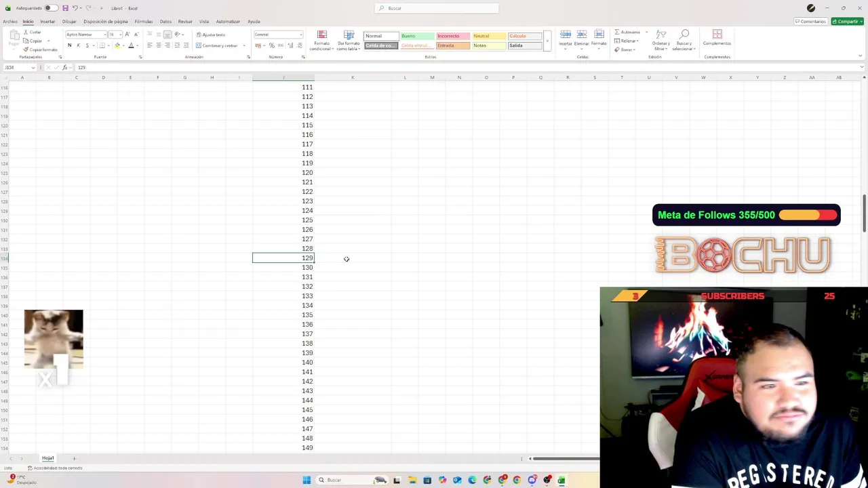Open the Compartir share button

pyautogui.click(x=848, y=22)
